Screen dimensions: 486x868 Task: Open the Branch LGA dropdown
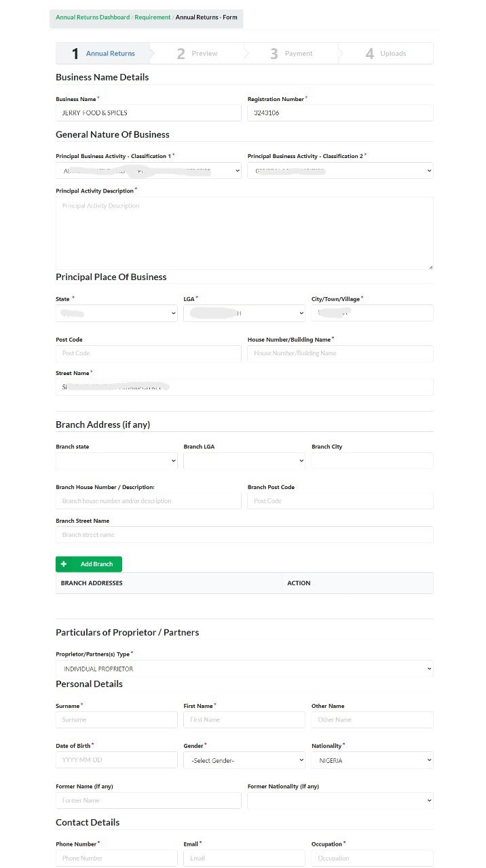244,460
